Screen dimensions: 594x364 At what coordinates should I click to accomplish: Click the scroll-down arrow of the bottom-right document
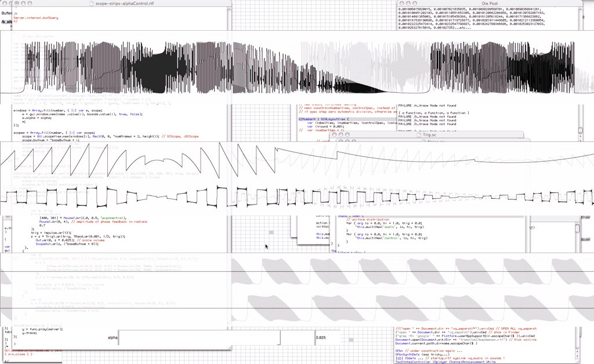[x=577, y=356]
